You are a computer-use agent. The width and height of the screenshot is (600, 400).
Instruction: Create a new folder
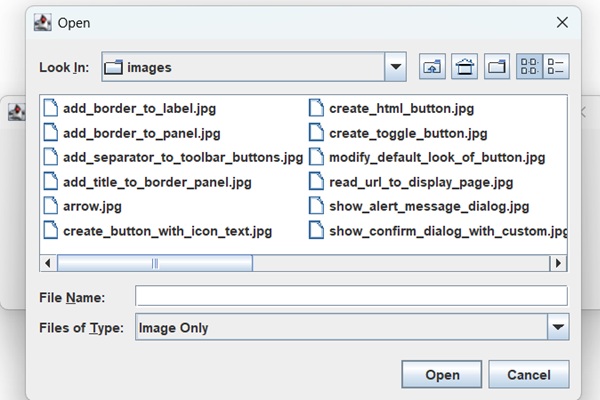click(x=497, y=67)
